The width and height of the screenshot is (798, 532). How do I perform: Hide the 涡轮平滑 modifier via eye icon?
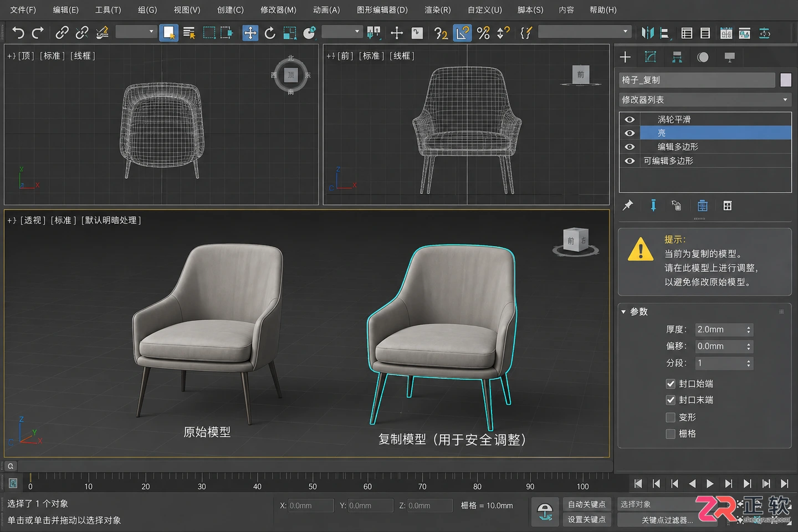pyautogui.click(x=630, y=120)
